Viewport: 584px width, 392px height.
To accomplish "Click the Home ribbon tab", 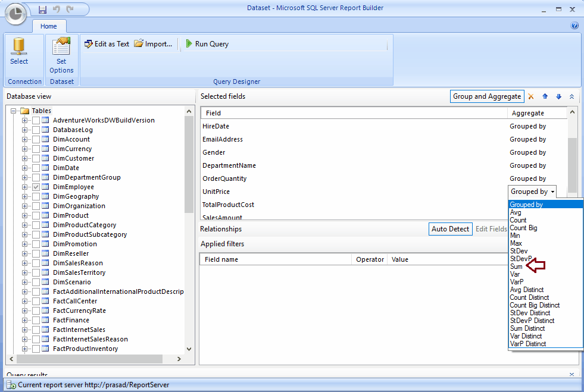I will pyautogui.click(x=49, y=26).
